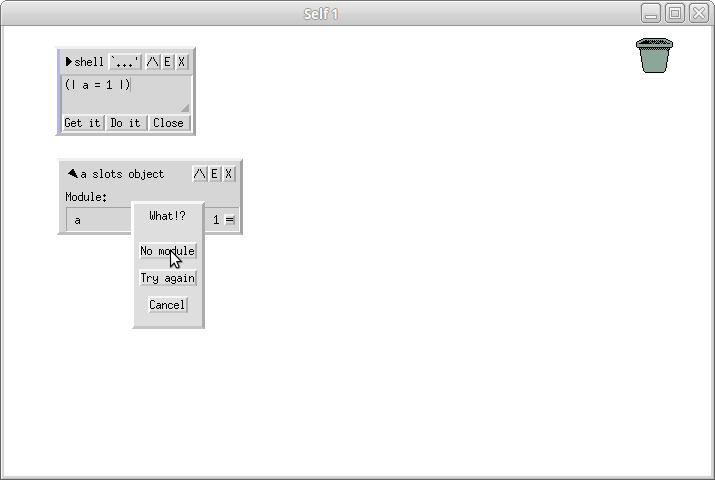Image resolution: width=715 pixels, height=480 pixels.
Task: Click the Do it button
Action: click(125, 123)
